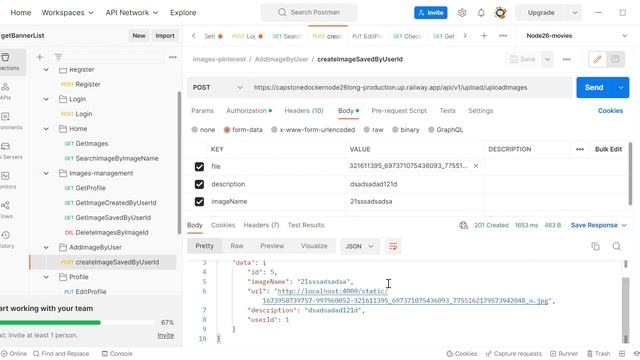Select the raw body type
The width and height of the screenshot is (640, 360).
367,130
